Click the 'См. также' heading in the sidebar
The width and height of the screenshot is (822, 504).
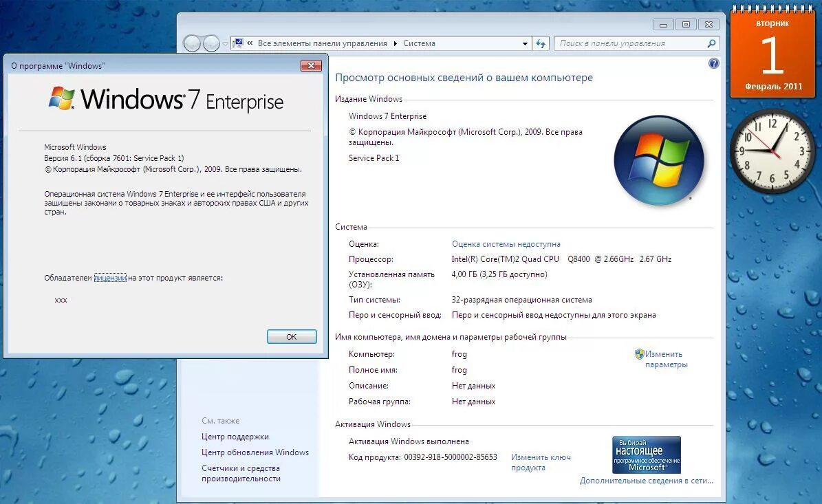click(220, 421)
